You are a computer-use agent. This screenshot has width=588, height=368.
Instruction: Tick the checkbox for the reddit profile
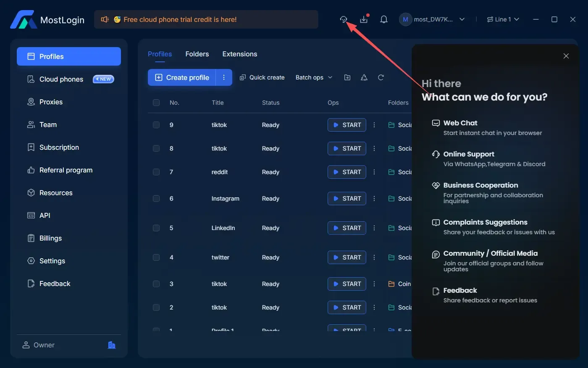156,172
